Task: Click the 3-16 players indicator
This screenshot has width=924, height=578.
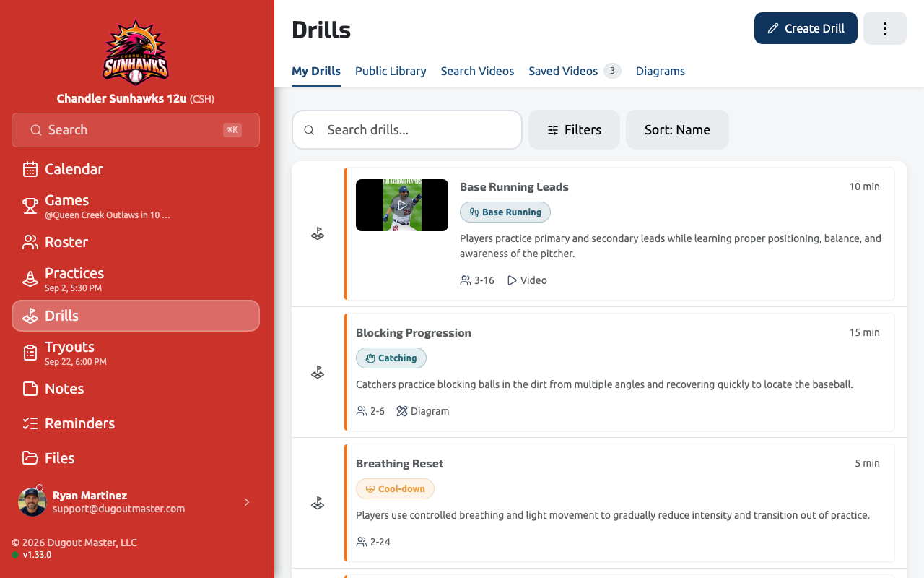Action: coord(477,280)
